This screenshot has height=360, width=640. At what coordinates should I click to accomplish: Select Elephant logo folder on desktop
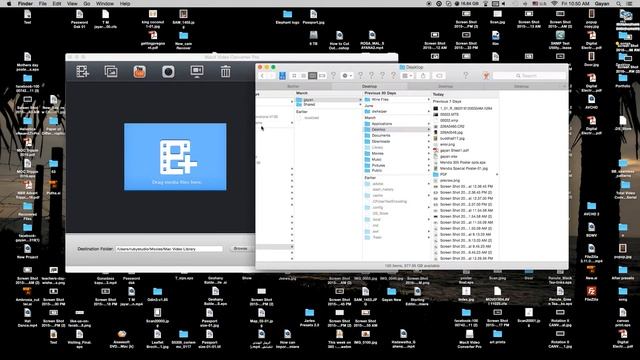click(287, 17)
